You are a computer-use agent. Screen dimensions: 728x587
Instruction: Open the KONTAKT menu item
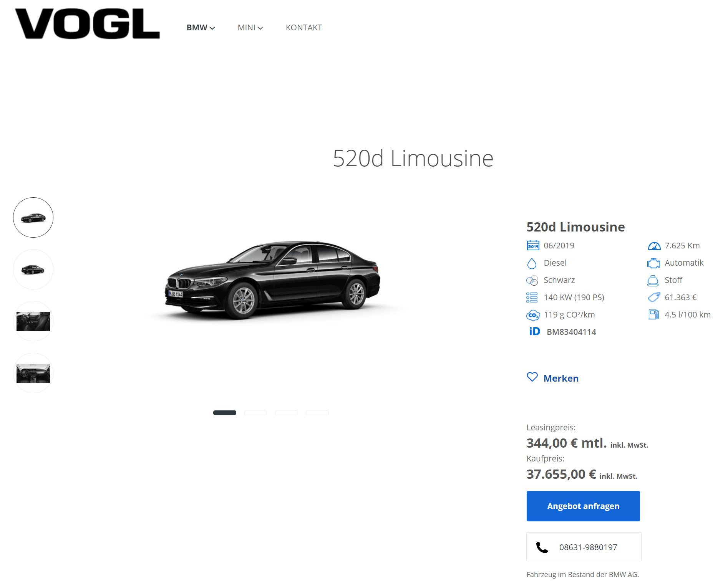pyautogui.click(x=304, y=28)
